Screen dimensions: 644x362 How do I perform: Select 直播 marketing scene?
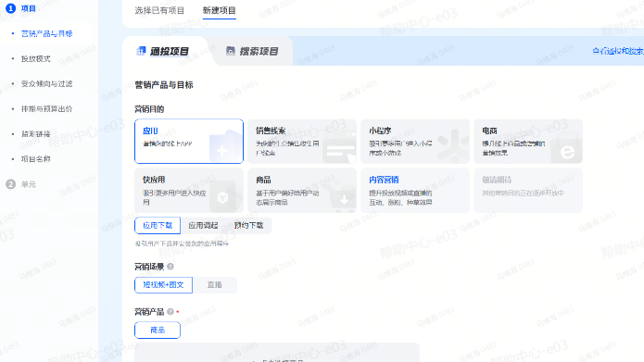(x=214, y=285)
